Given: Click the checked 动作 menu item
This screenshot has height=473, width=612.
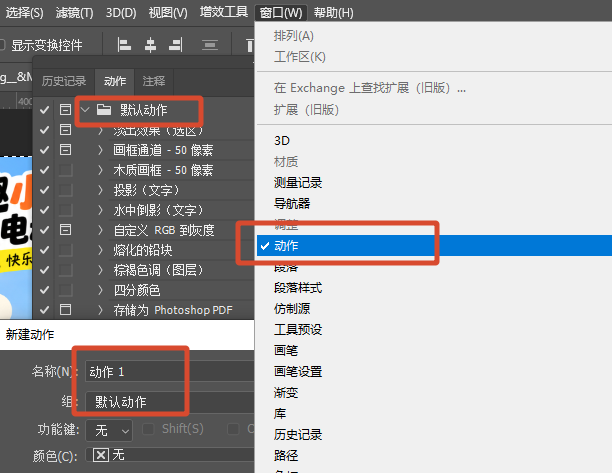Looking at the screenshot, I should point(434,245).
